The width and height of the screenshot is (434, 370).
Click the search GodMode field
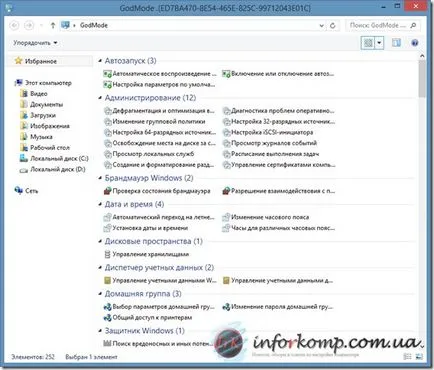pos(382,25)
